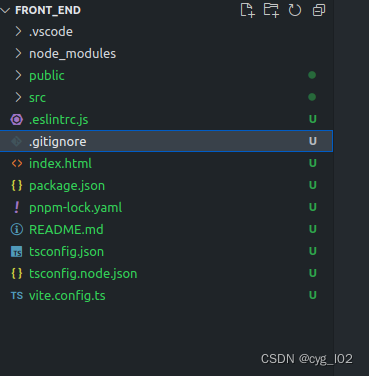
Task: Click the U badge on index.html row
Action: [x=313, y=163]
